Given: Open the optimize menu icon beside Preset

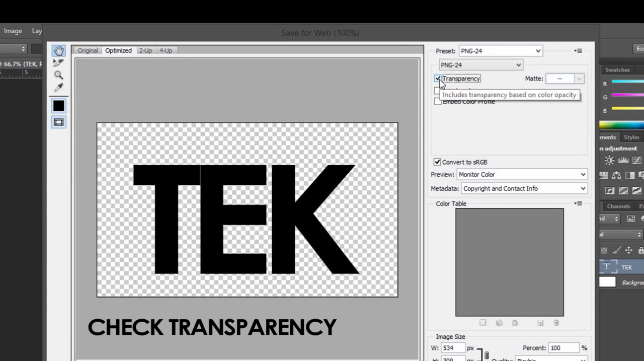Looking at the screenshot, I should pyautogui.click(x=578, y=51).
